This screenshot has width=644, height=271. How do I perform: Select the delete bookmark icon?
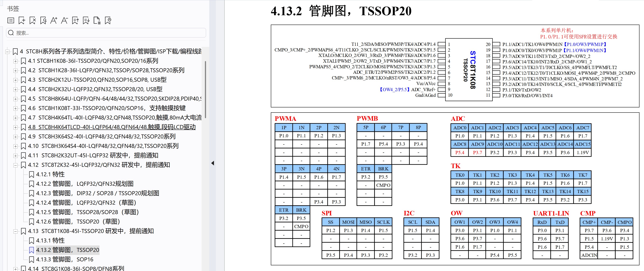(32, 21)
